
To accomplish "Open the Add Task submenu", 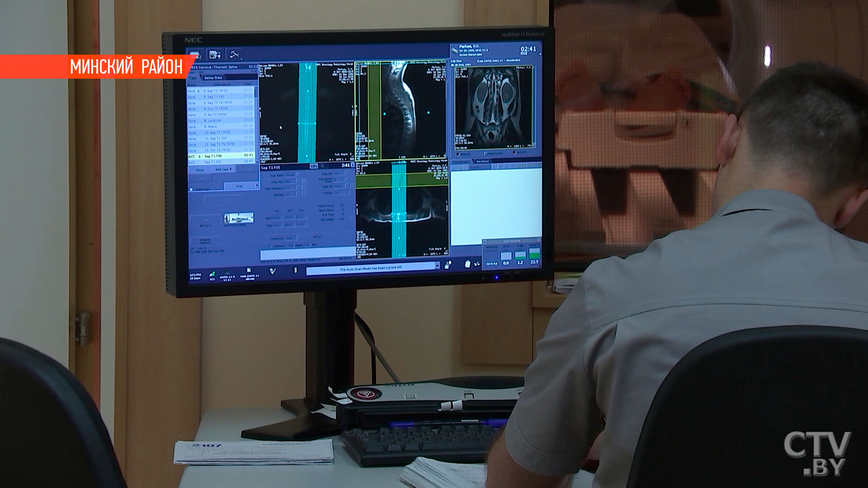I will (223, 169).
